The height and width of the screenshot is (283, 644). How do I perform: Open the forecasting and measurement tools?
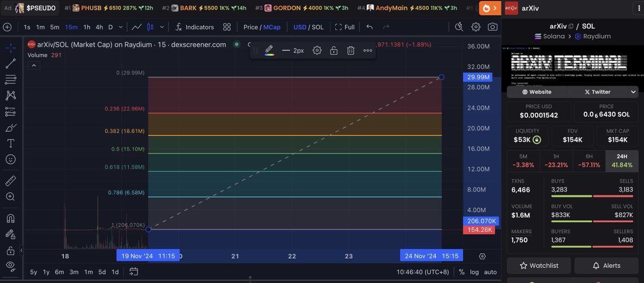click(x=10, y=112)
